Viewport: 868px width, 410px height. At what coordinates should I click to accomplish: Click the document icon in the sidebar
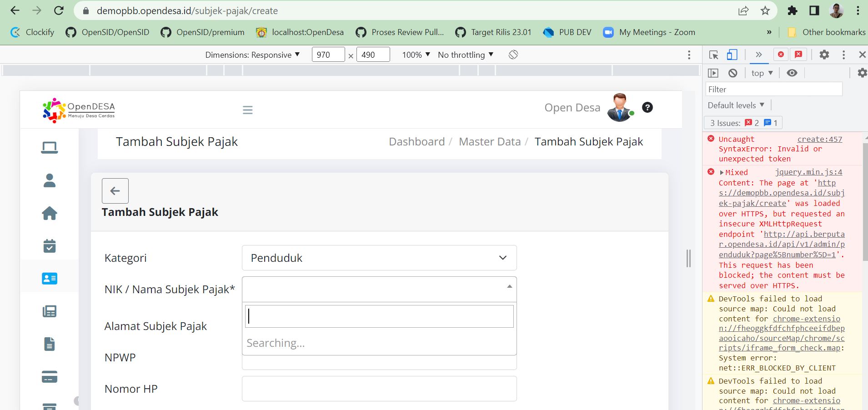pyautogui.click(x=49, y=344)
